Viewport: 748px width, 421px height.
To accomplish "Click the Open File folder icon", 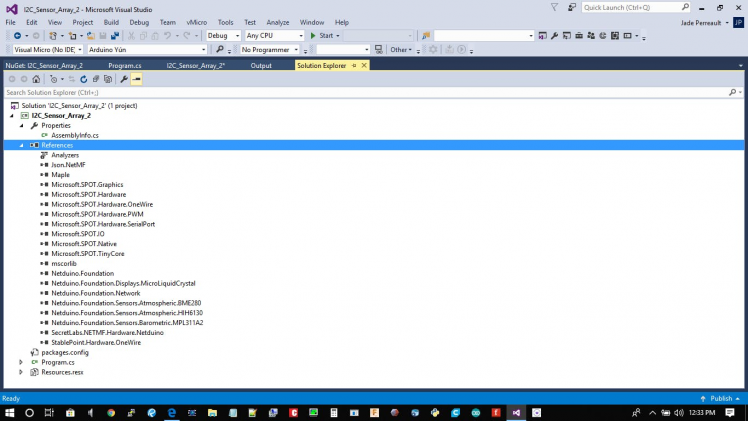I will coord(91,36).
